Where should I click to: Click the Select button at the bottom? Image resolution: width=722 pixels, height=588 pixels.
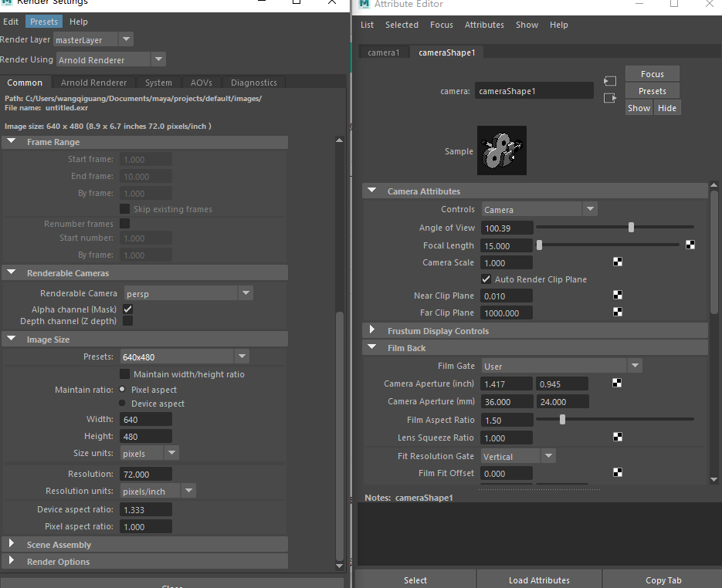(x=415, y=580)
